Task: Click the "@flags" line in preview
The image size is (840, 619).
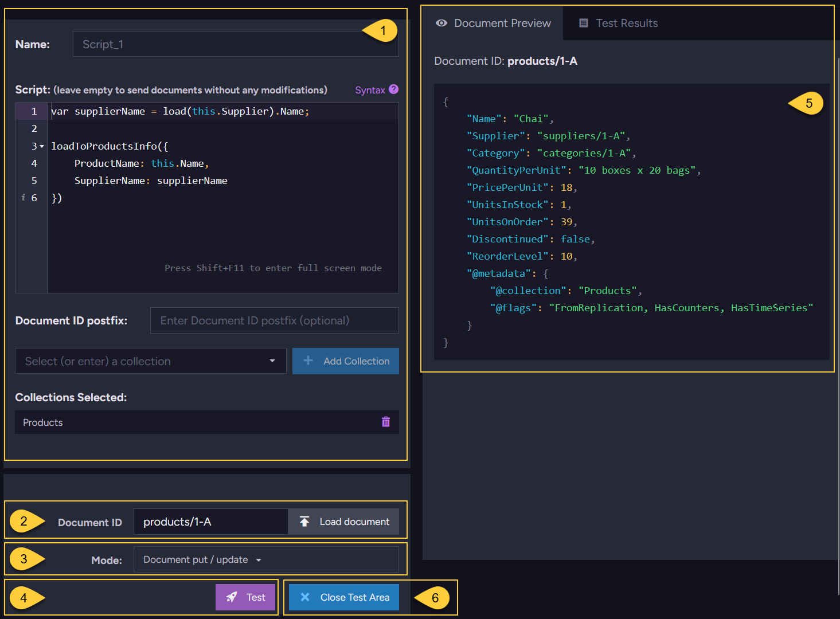Action: point(651,308)
